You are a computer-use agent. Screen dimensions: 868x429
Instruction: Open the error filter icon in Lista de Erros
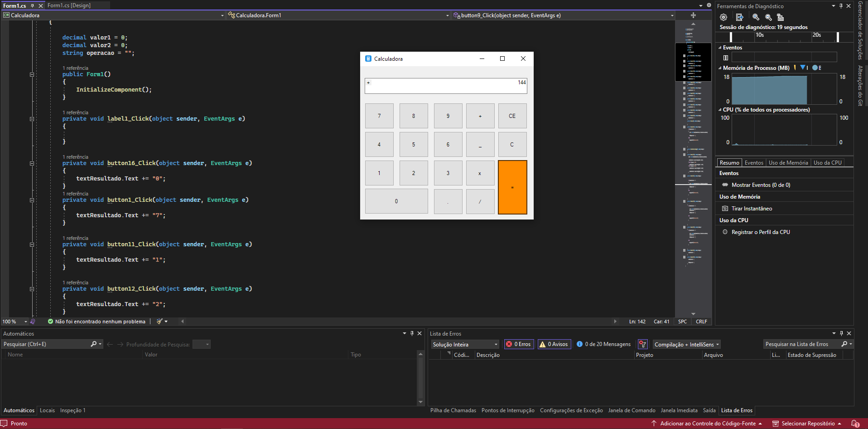(x=642, y=344)
